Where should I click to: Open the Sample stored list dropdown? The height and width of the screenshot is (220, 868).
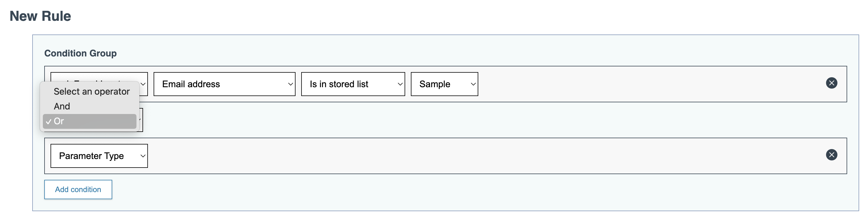444,84
